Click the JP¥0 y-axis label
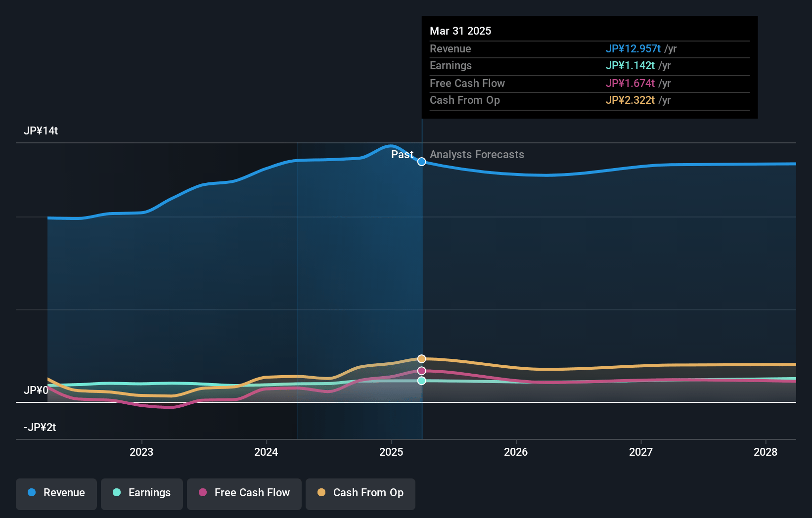 pos(36,390)
